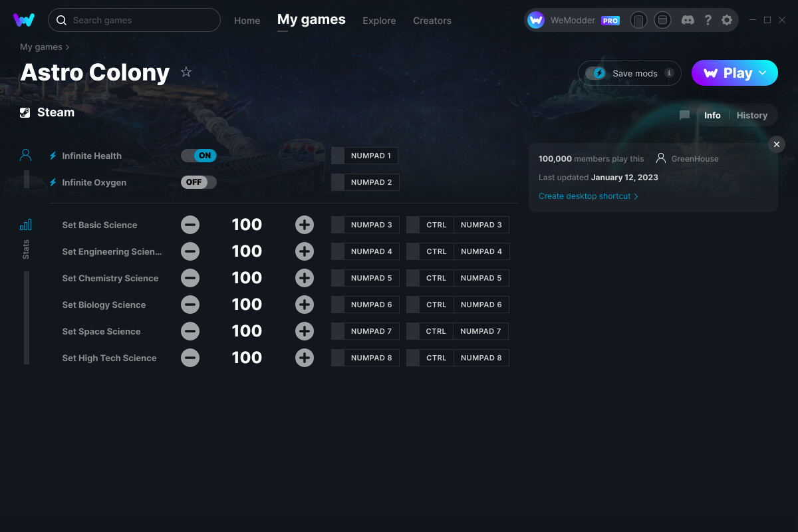
Task: Select the Stats icon in the left sidebar
Action: (x=25, y=225)
